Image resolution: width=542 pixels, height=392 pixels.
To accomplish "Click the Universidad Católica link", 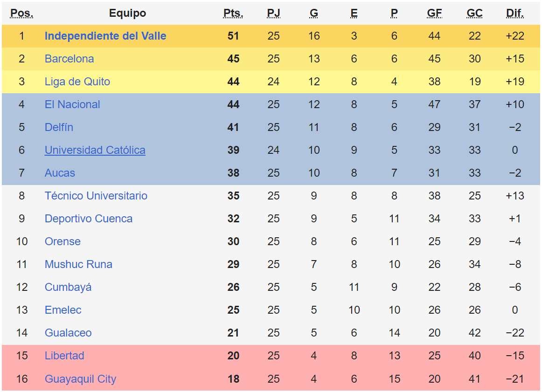I will [x=95, y=151].
